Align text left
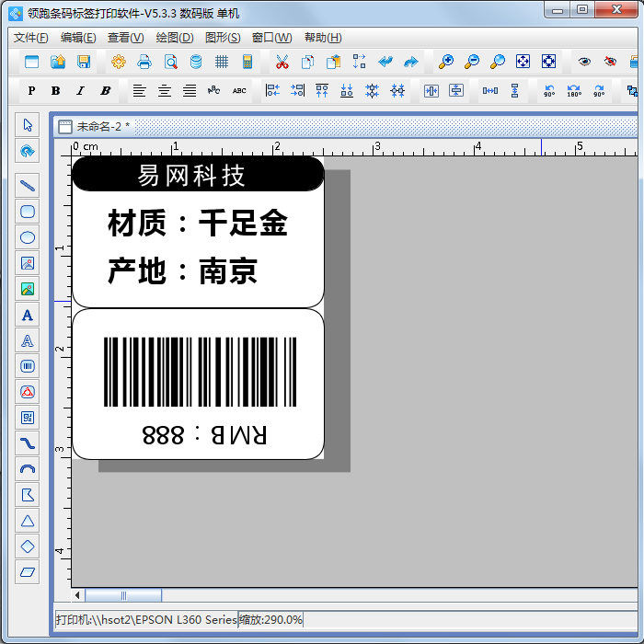The width and height of the screenshot is (644, 644). pyautogui.click(x=140, y=91)
